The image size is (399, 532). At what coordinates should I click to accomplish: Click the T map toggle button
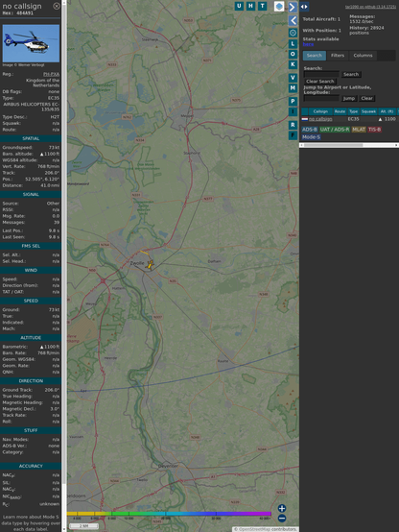[262, 6]
